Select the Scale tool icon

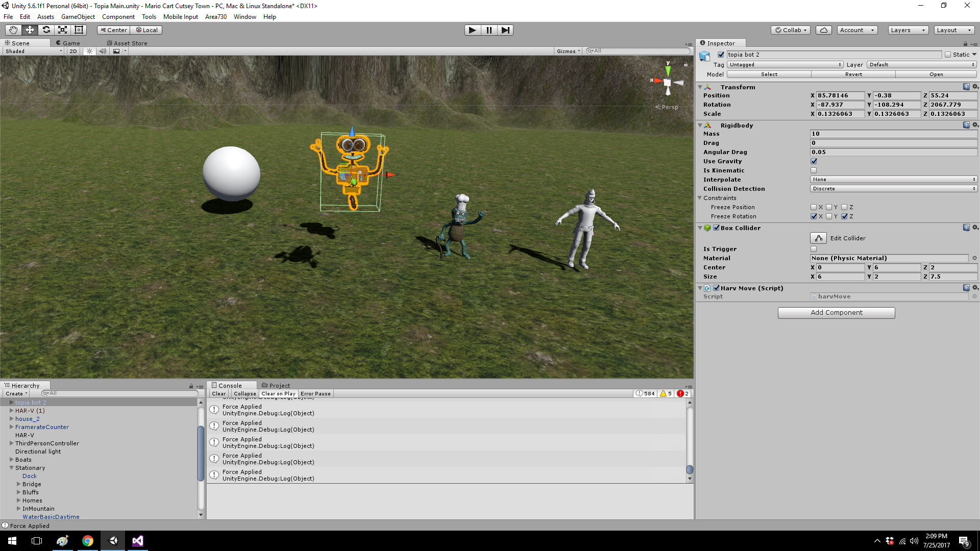[x=62, y=30]
